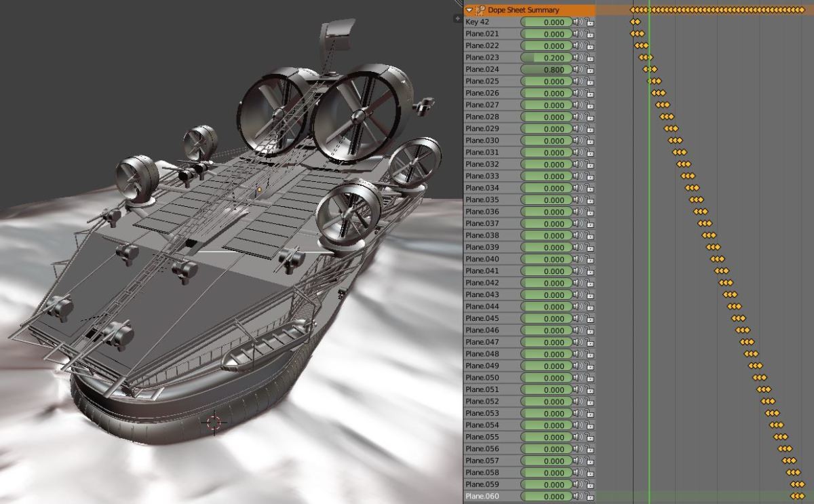814x504 pixels.
Task: Mute the Plane.021 channel
Action: pyautogui.click(x=577, y=34)
